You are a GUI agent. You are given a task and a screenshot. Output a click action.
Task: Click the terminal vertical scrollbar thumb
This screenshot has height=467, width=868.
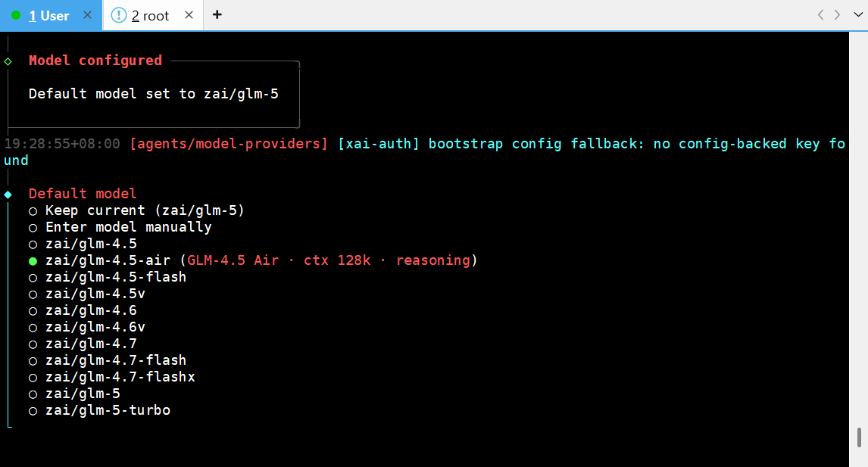coord(858,437)
